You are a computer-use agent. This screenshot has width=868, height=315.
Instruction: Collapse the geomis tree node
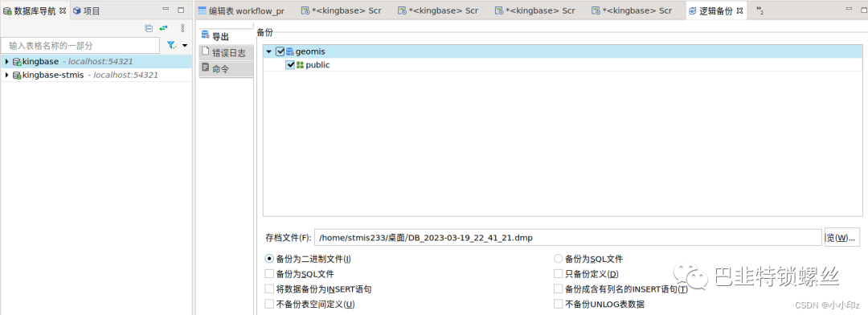click(x=269, y=51)
